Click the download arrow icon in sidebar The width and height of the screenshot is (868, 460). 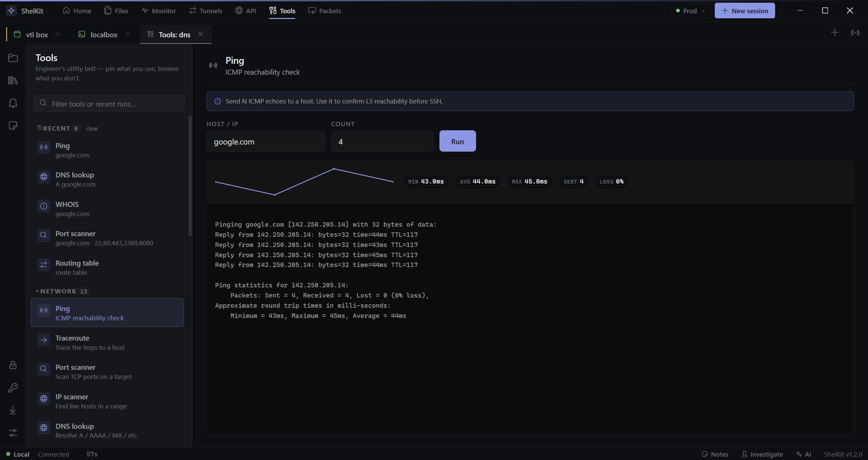tap(13, 410)
